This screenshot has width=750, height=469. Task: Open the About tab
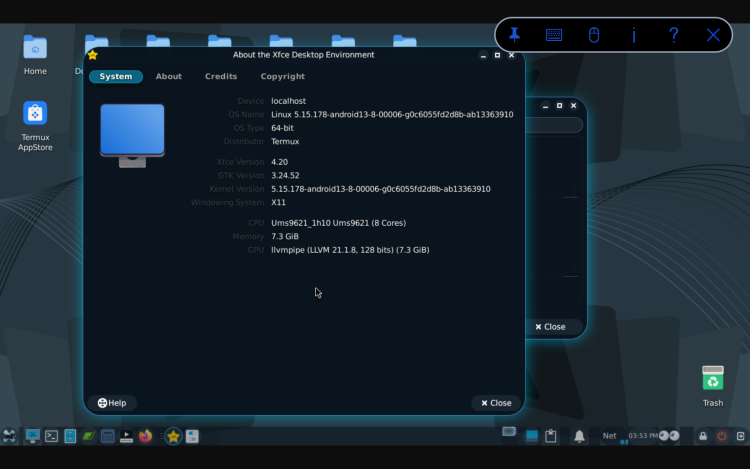(x=168, y=76)
